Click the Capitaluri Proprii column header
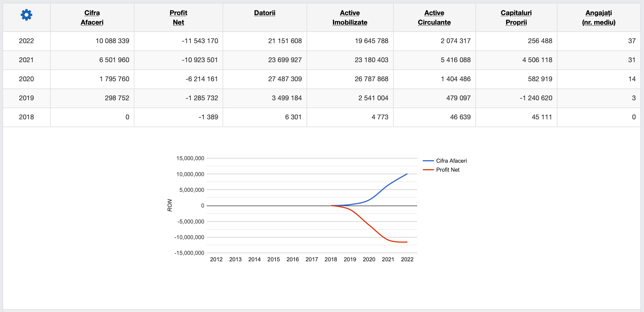Viewport: 644px width, 312px height. pos(516,17)
